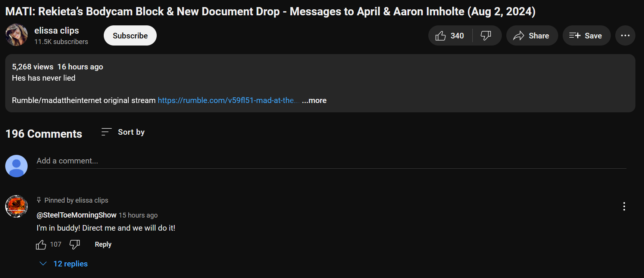Like the video with 340 likes
The image size is (644, 278).
pos(450,36)
